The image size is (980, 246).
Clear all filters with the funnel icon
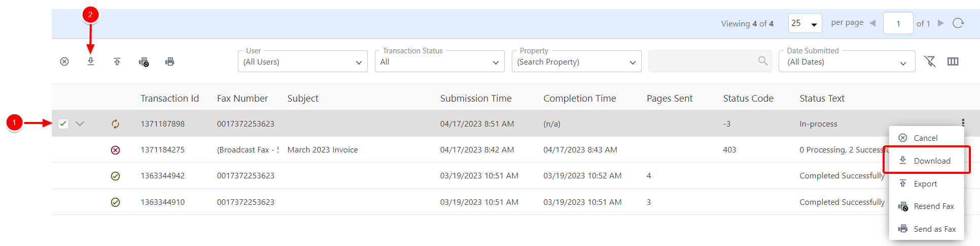coord(930,61)
